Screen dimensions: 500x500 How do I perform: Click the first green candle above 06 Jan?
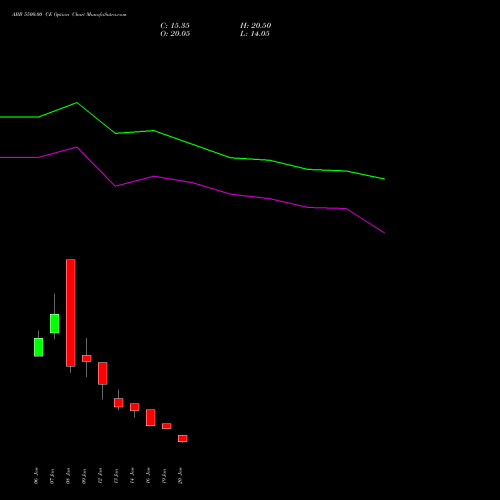click(39, 347)
